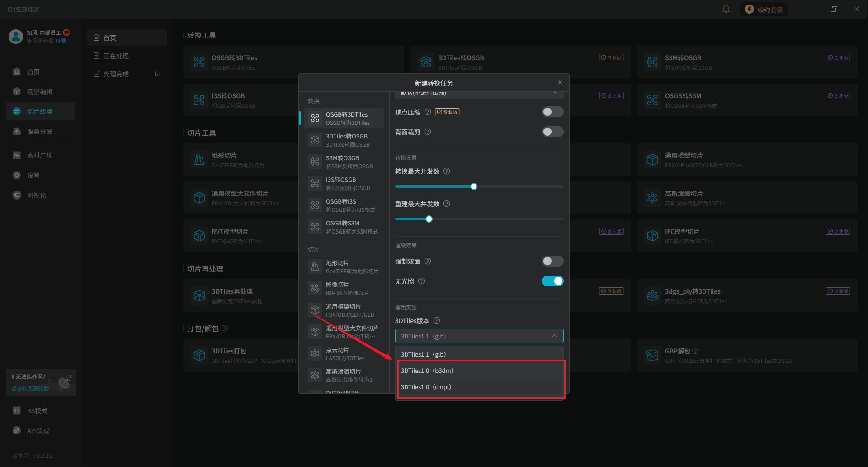Open 服务分发 in the sidebar
The width and height of the screenshot is (868, 467).
point(41,132)
